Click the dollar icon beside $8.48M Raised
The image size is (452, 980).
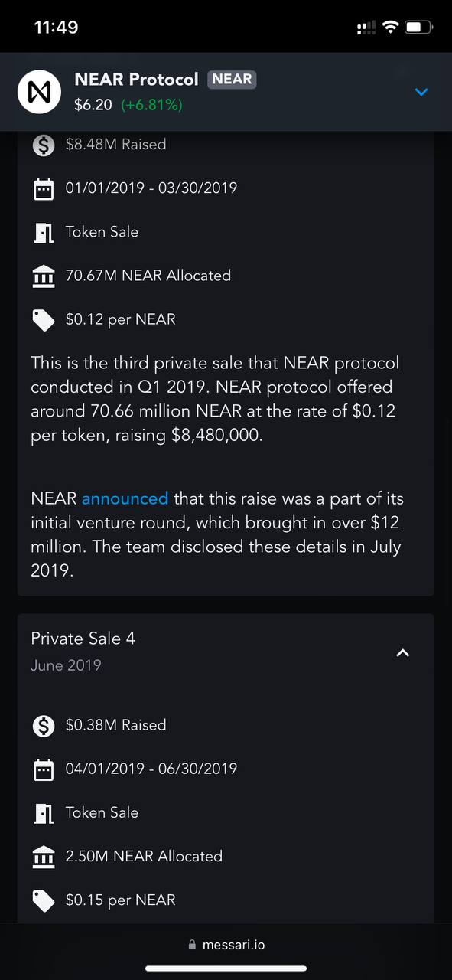tap(44, 144)
